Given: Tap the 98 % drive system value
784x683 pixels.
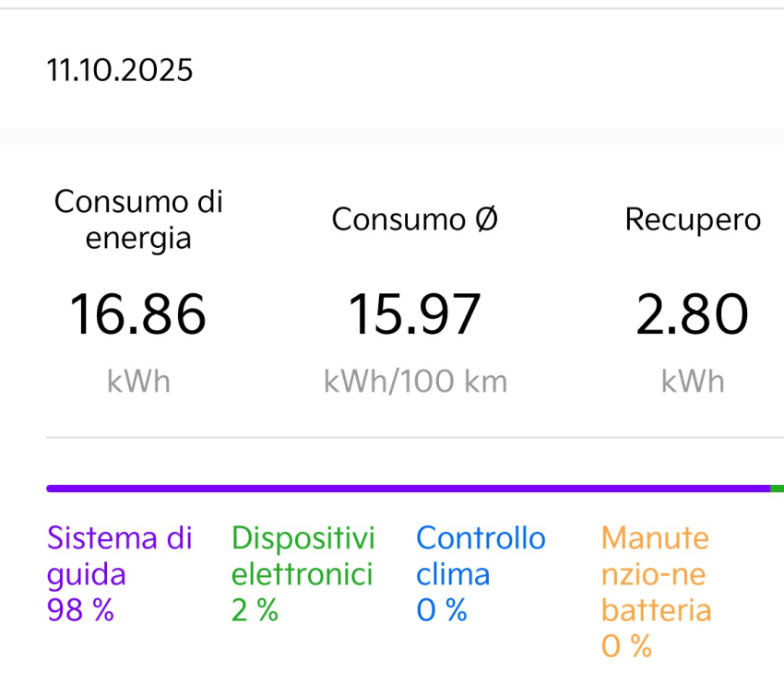Looking at the screenshot, I should coord(80,610).
